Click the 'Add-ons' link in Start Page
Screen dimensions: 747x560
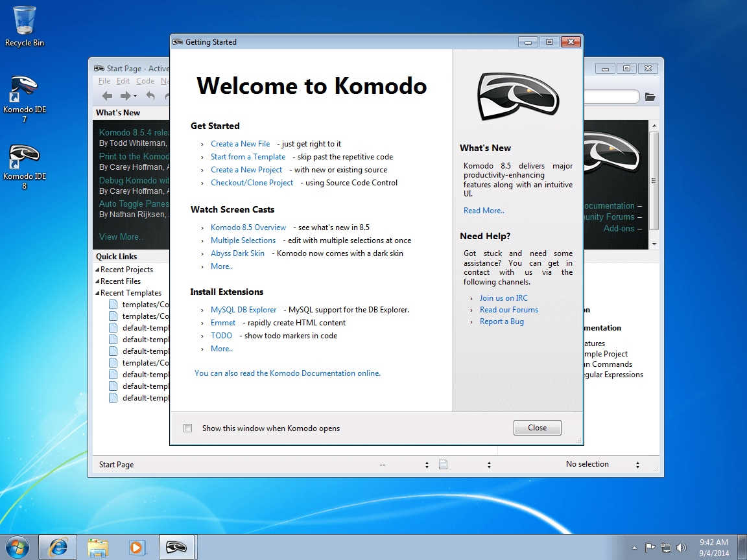pyautogui.click(x=619, y=228)
